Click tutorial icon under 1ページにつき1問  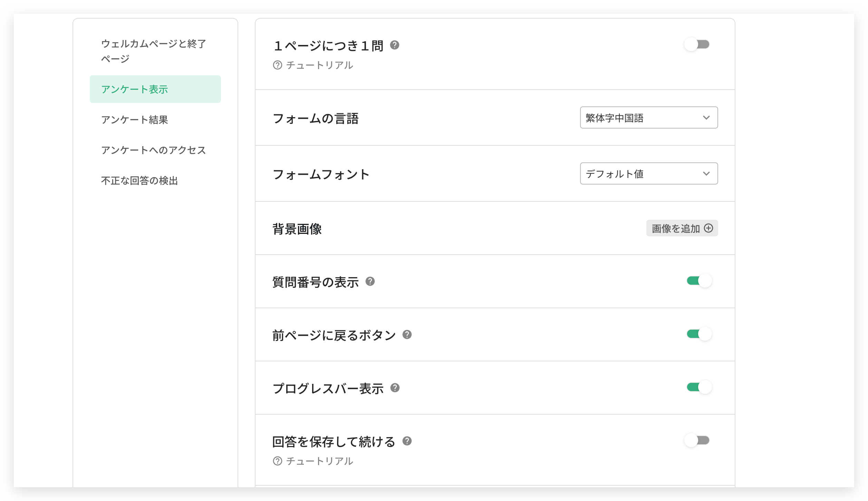278,65
